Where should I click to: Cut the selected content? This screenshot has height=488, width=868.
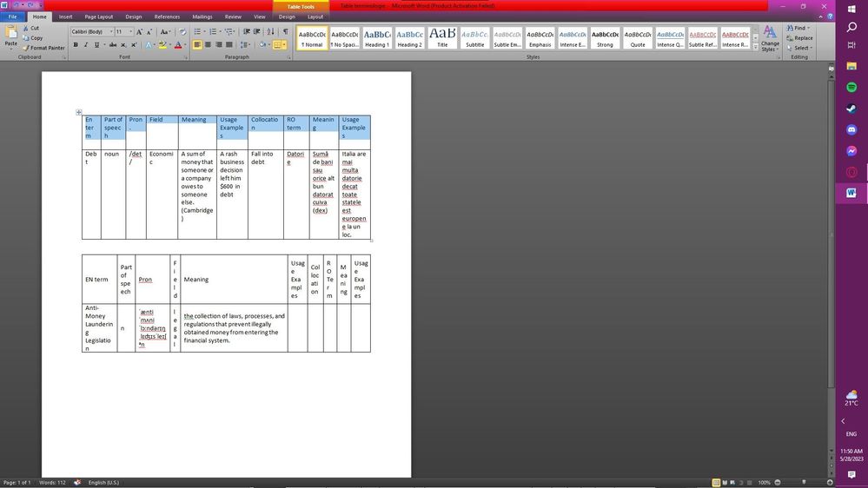[31, 28]
